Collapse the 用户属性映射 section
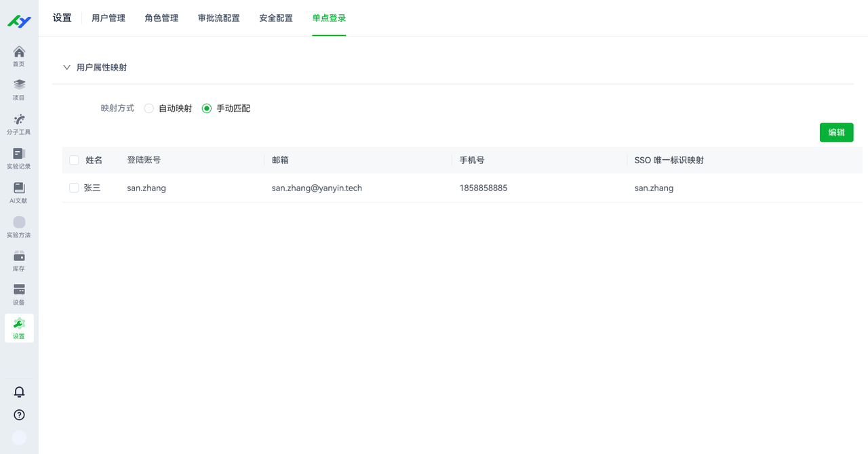The height and width of the screenshot is (454, 868). [x=66, y=67]
